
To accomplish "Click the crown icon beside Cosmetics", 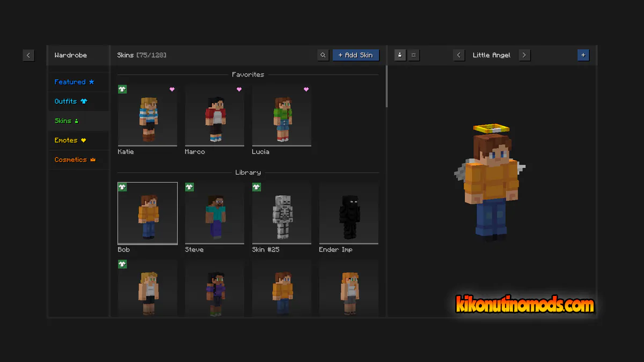I will click(x=93, y=159).
